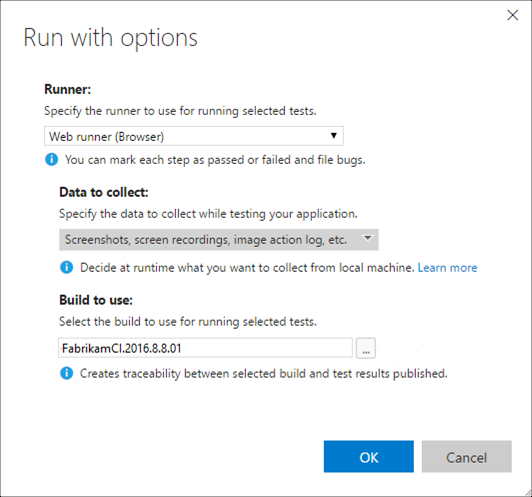Viewport: 532px width, 497px height.
Task: Click 'Decide at runtime what you want' text
Action: coord(247,268)
